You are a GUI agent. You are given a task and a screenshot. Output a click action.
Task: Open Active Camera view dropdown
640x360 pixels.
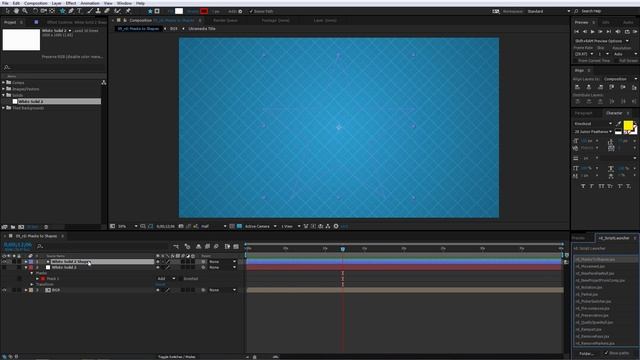260,226
